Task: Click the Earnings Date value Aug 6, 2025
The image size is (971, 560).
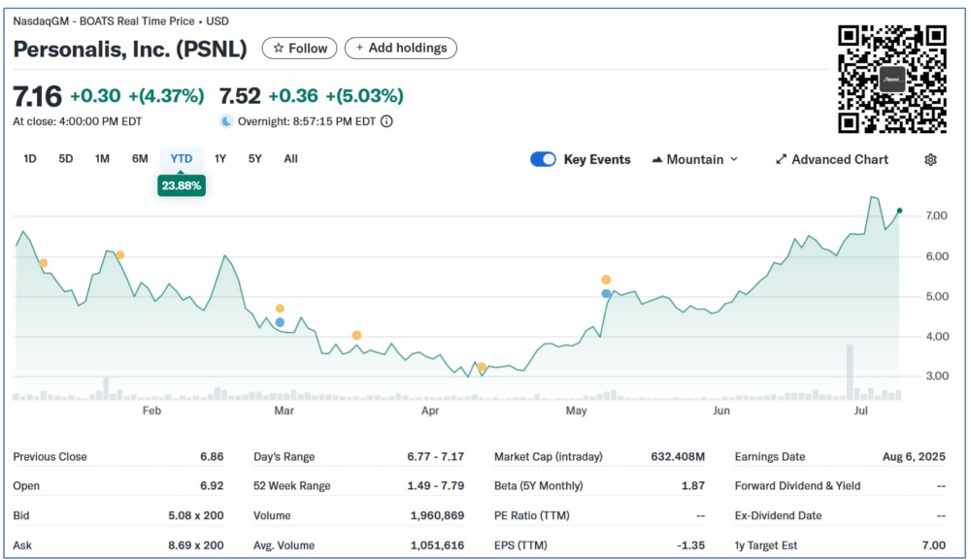Action: [914, 457]
